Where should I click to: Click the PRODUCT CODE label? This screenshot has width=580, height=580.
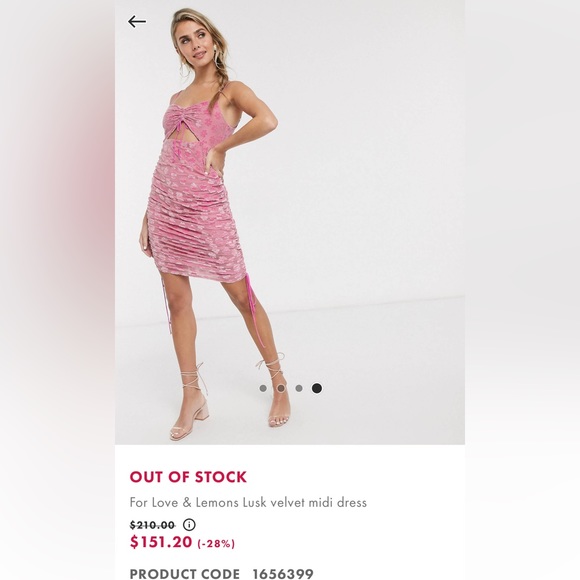point(185,574)
